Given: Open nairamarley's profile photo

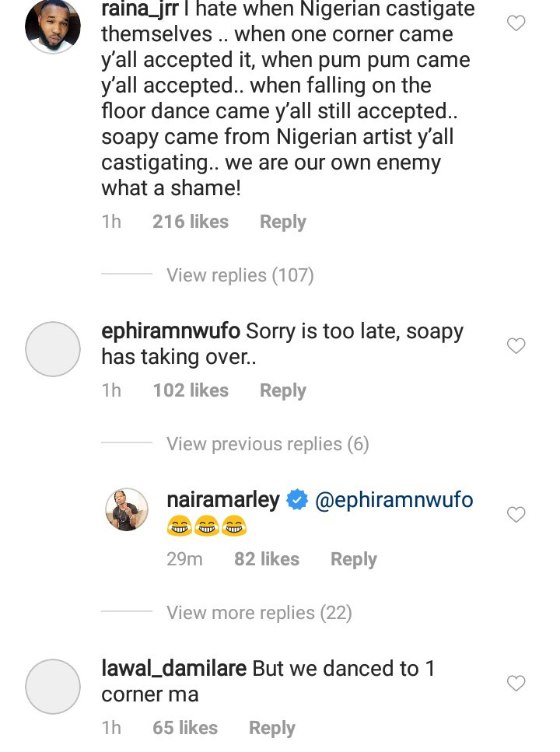Looking at the screenshot, I should 126,510.
